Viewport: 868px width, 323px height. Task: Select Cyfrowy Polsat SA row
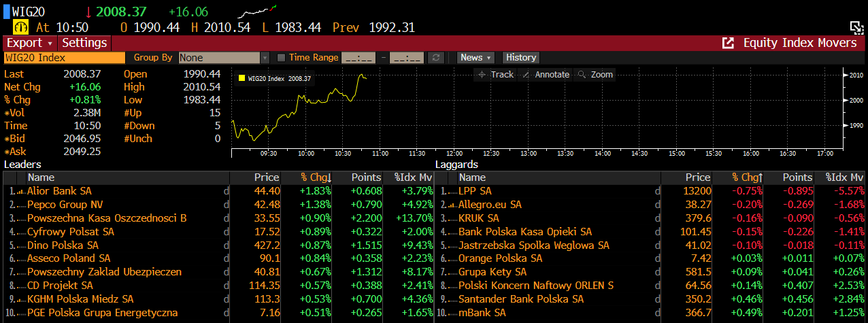pos(218,232)
